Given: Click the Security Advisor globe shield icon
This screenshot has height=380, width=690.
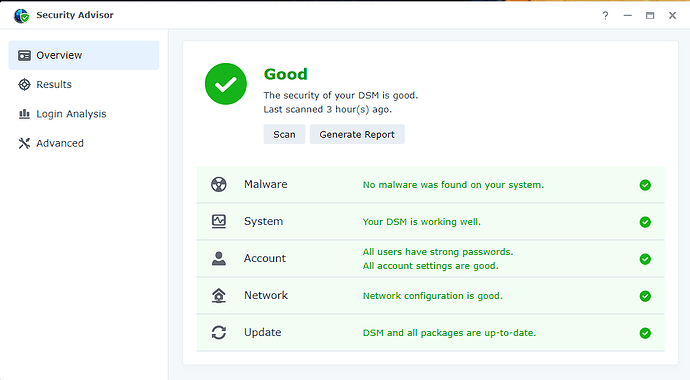Looking at the screenshot, I should pos(21,16).
